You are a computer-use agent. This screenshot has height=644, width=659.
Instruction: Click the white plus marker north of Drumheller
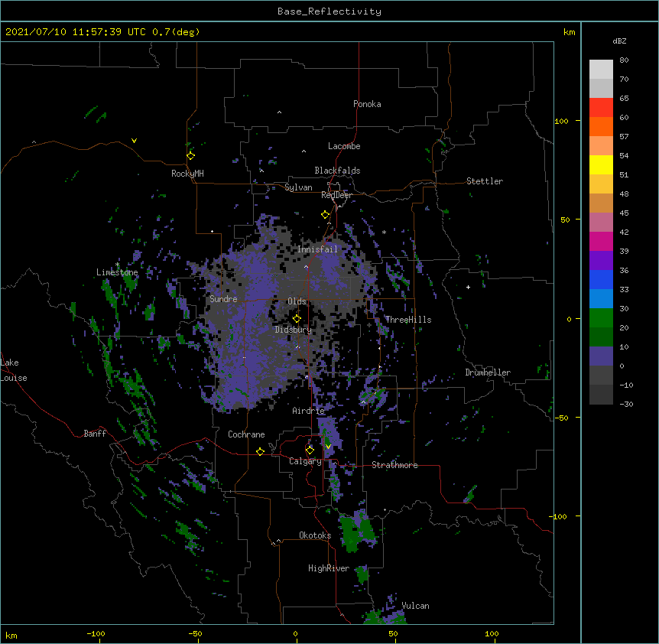[x=468, y=287]
